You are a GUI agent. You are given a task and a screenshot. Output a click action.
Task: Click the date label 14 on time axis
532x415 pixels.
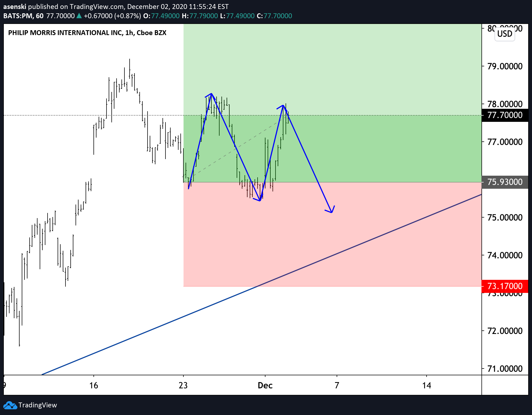[x=427, y=385]
